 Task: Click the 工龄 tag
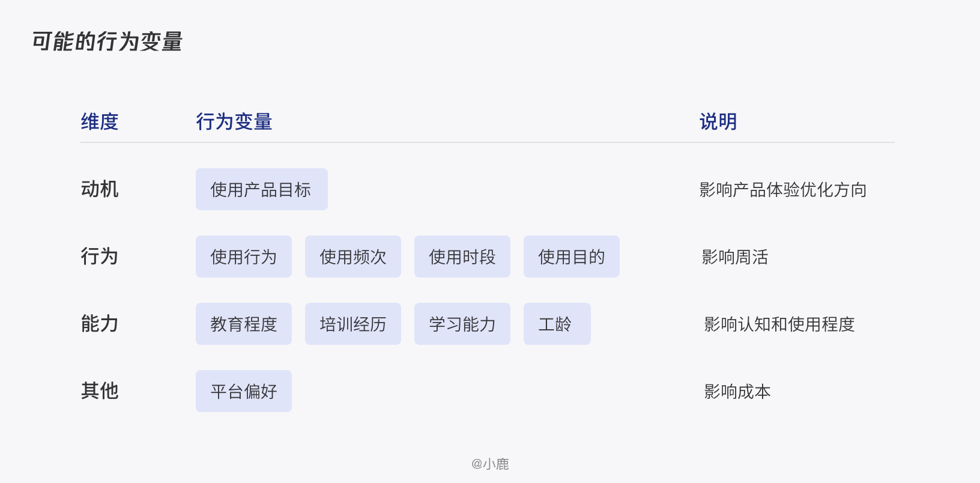557,324
